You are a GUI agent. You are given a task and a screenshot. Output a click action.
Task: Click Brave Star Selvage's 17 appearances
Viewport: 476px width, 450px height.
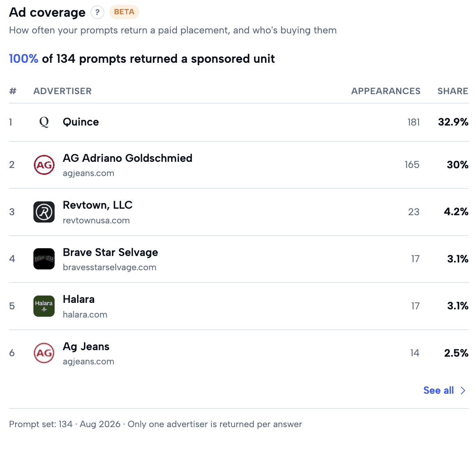[x=416, y=259]
